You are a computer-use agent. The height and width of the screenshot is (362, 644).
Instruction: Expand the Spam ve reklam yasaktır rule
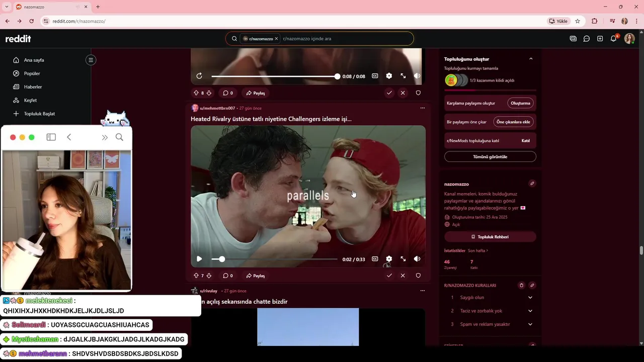point(530,324)
